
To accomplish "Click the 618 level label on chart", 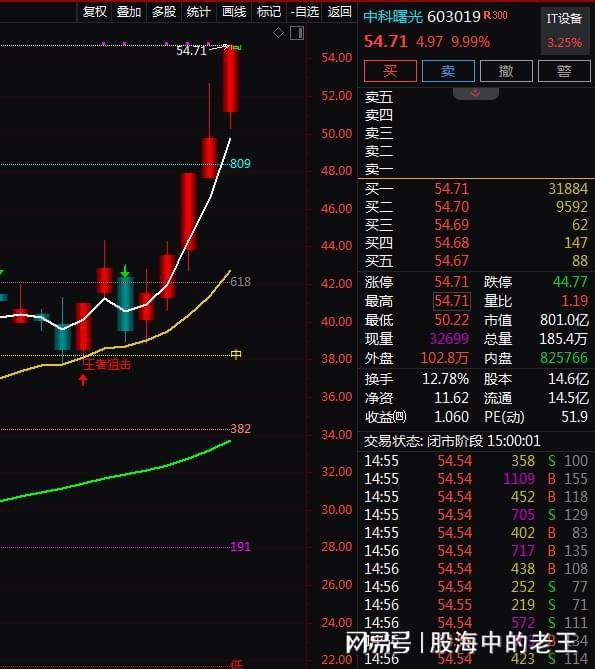I will (x=241, y=282).
